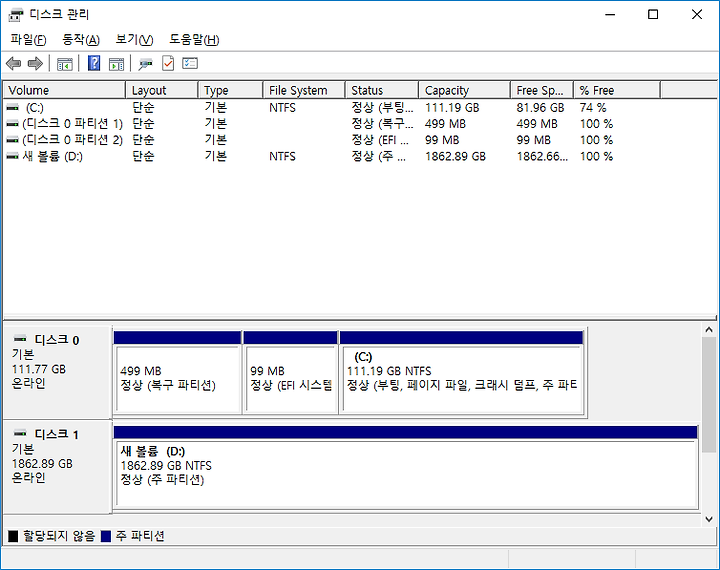Image resolution: width=720 pixels, height=570 pixels.
Task: Sort by the Status column header
Action: tap(382, 90)
